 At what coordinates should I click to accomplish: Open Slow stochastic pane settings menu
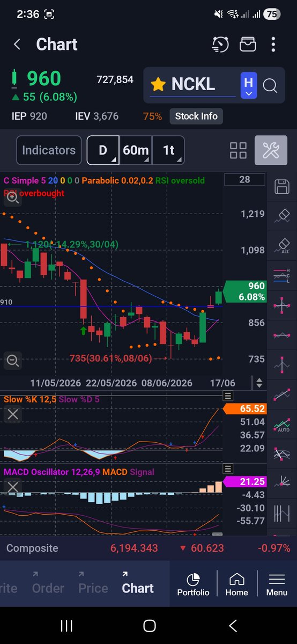click(228, 396)
